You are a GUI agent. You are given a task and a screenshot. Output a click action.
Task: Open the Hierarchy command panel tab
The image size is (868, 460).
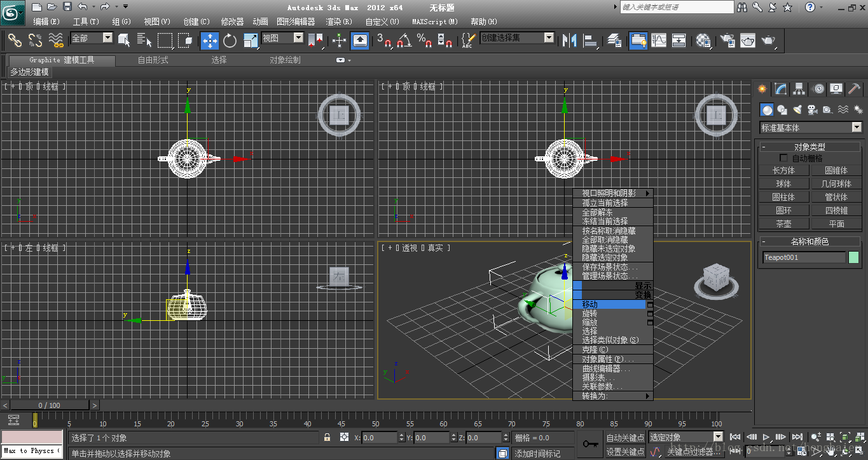pyautogui.click(x=799, y=89)
